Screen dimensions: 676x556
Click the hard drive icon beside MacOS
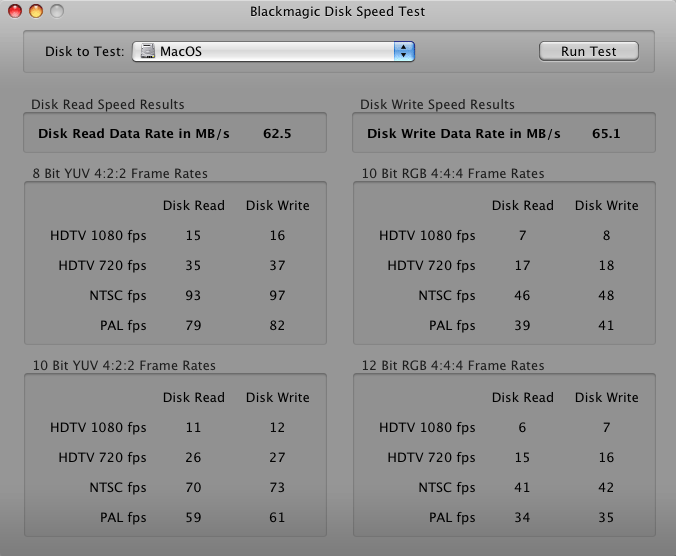pyautogui.click(x=147, y=51)
